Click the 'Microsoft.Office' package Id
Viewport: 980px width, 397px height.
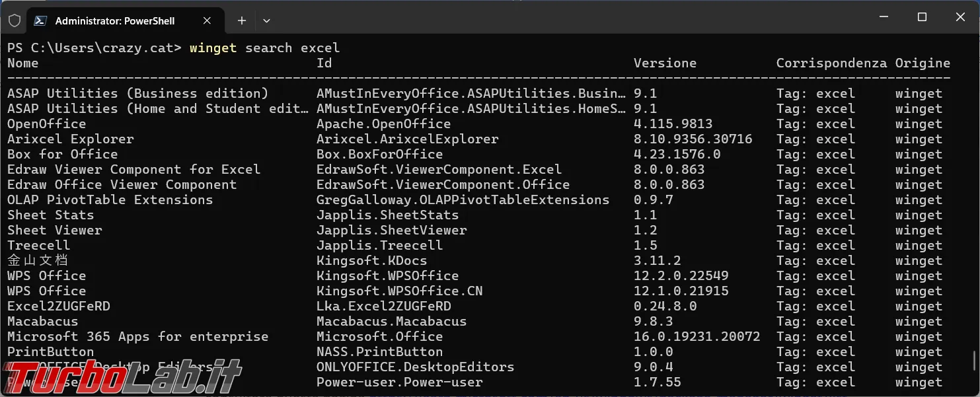tap(379, 337)
